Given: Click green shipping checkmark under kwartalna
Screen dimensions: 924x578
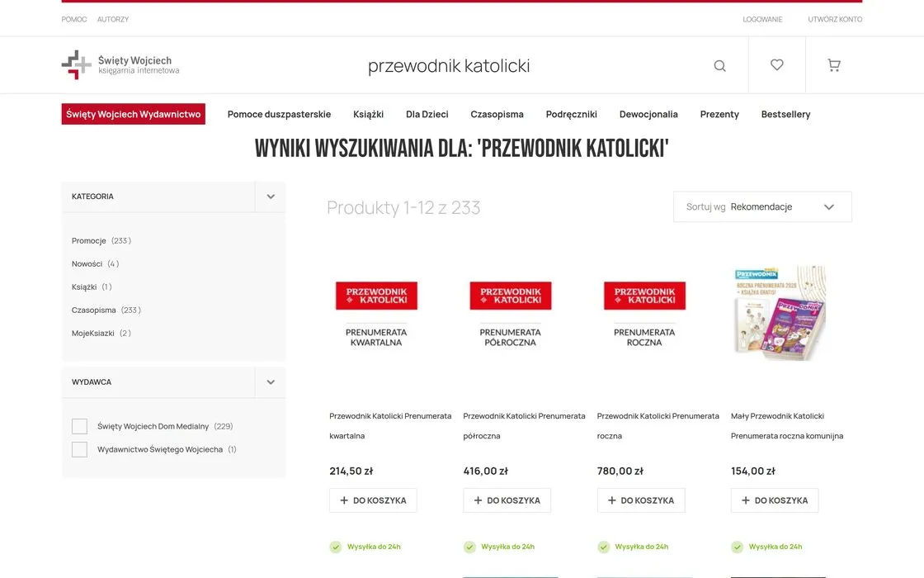Looking at the screenshot, I should [335, 547].
